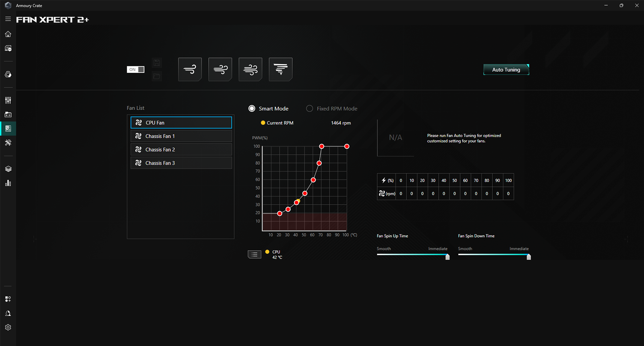Click the Fan Spin Down Time slider handle
Image resolution: width=644 pixels, height=346 pixels.
pyautogui.click(x=529, y=257)
